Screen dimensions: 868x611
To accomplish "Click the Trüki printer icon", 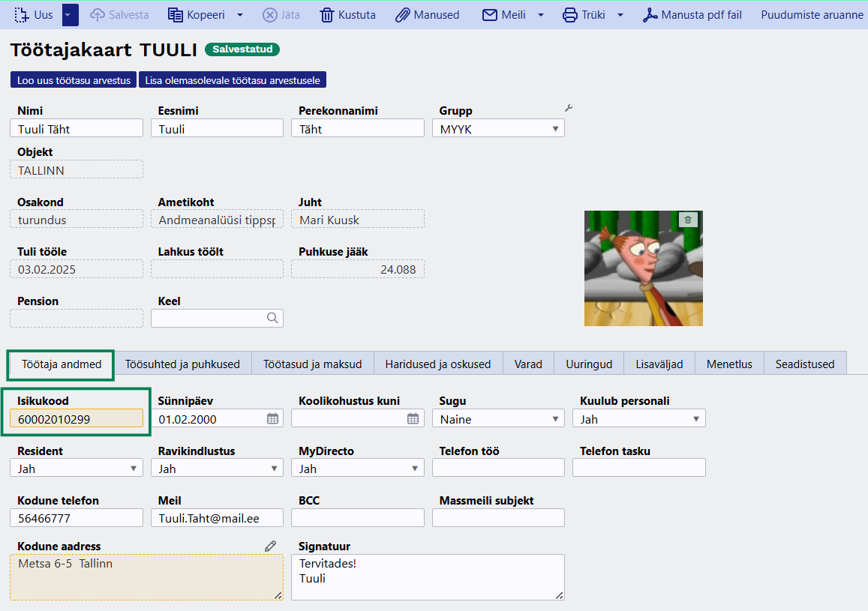I will pyautogui.click(x=570, y=15).
